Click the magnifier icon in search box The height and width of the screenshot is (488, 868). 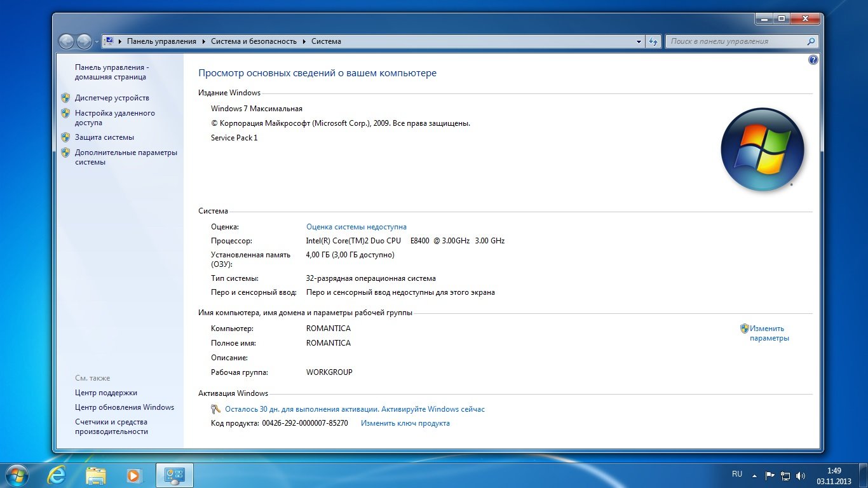click(811, 41)
